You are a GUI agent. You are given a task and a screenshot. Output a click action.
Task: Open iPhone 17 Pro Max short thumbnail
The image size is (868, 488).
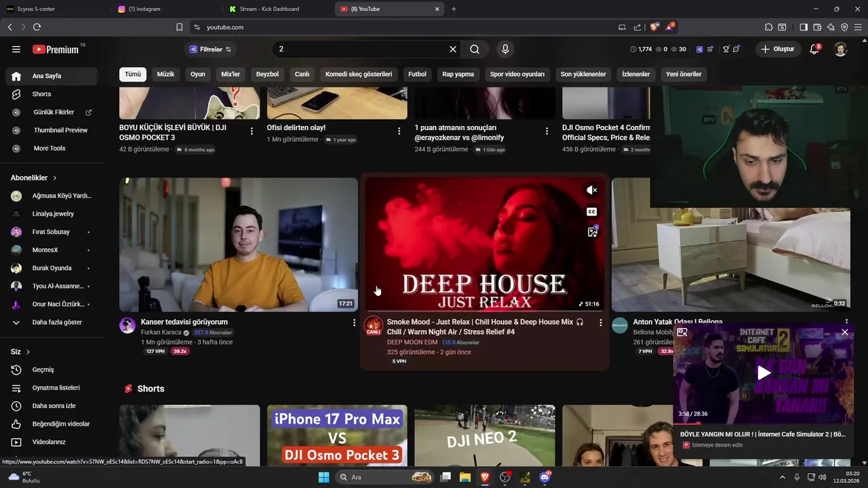coord(337,436)
